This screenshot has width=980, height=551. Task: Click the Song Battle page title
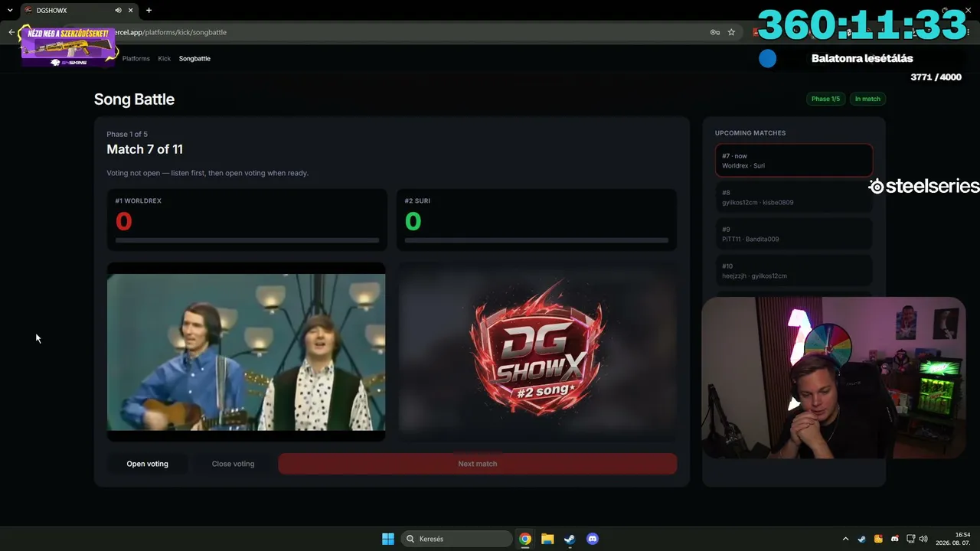point(134,99)
